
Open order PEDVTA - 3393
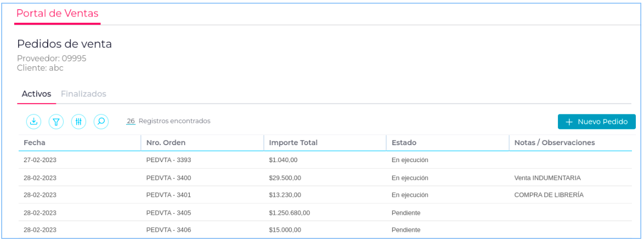[168, 160]
